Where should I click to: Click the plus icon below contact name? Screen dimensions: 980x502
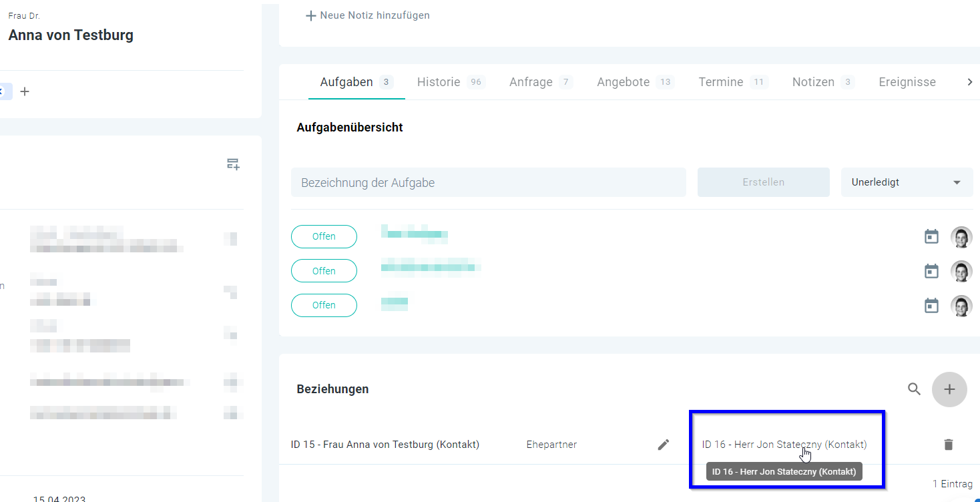[25, 91]
